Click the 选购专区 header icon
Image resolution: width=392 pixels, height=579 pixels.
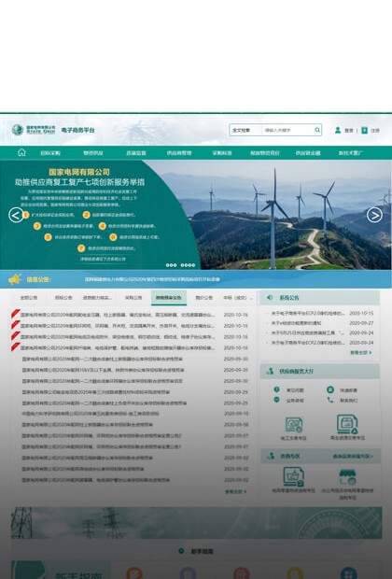click(x=271, y=456)
